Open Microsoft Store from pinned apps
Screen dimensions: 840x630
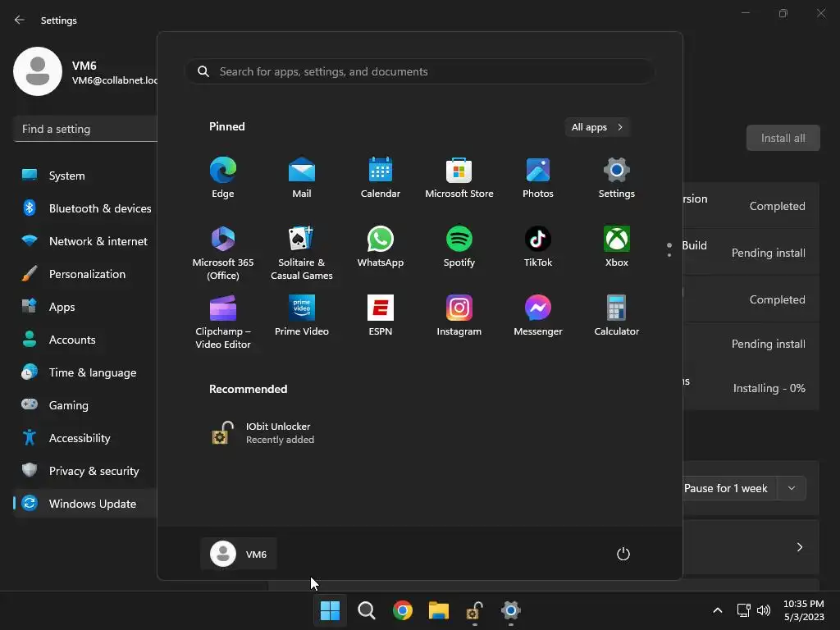(459, 177)
